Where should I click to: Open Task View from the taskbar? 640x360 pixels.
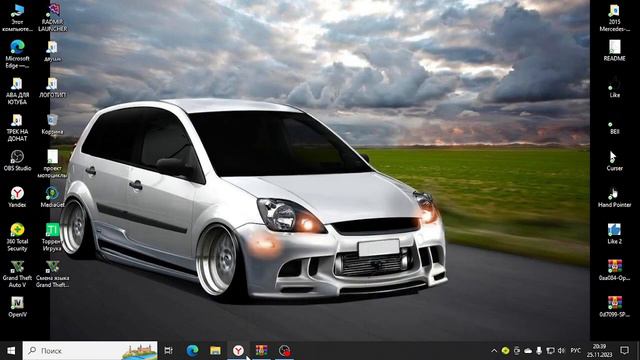pyautogui.click(x=168, y=350)
